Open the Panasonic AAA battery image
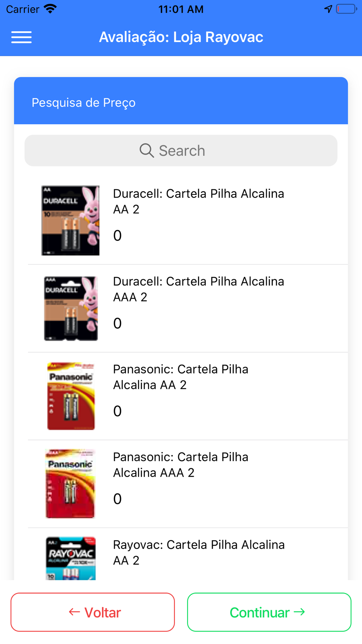The image size is (362, 644). pyautogui.click(x=70, y=484)
